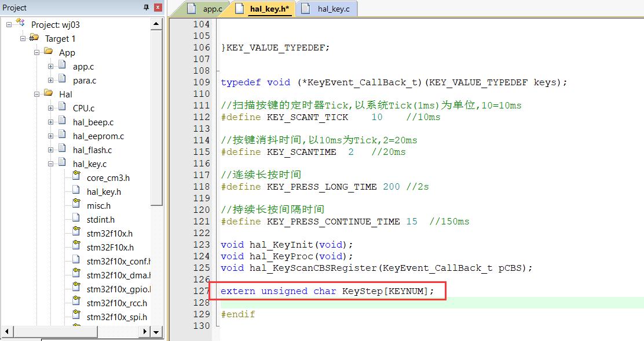Viewport: 644px width, 341px height.
Task: Click the stm32f10x_gpio.h key-marked icon
Action: point(76,287)
